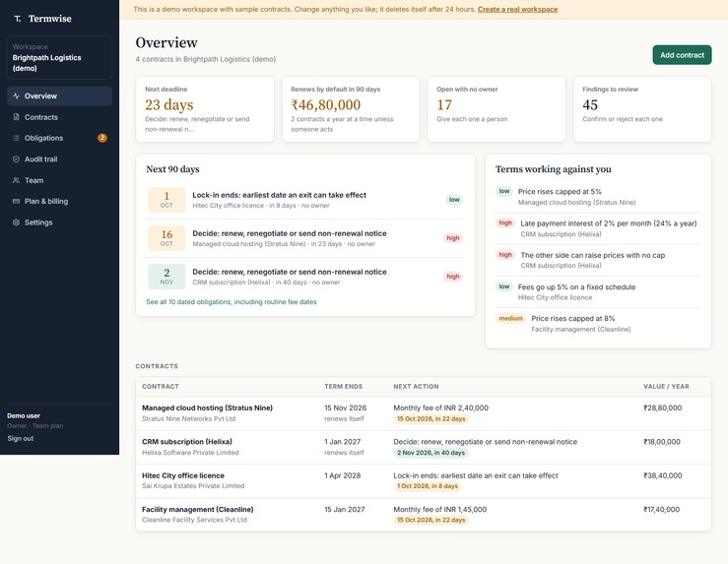Click the 1 Oct 2026, in 8 days pill
This screenshot has width=728, height=564.
click(428, 486)
